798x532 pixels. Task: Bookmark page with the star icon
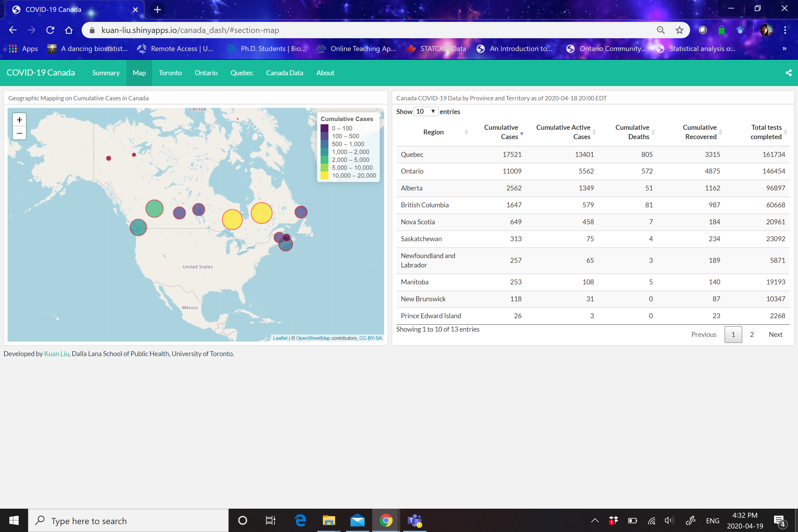pos(679,30)
